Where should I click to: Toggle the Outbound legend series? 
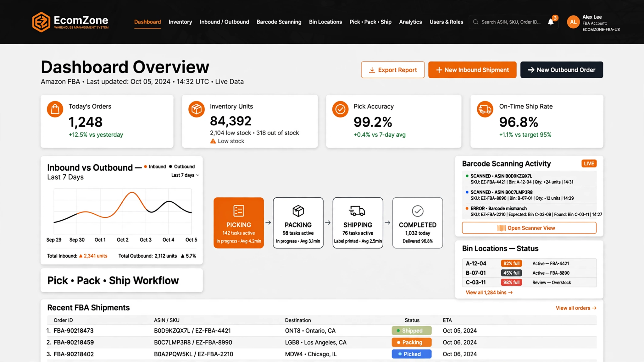(x=182, y=167)
